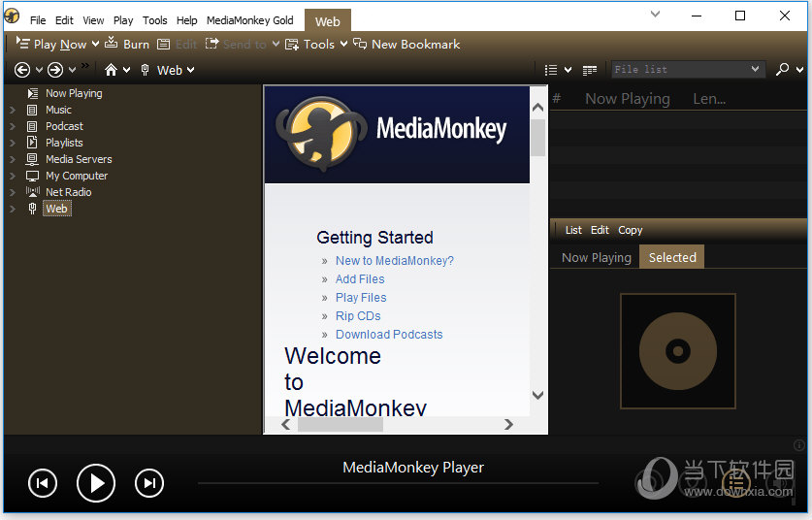Click the Web tree node icon

click(x=32, y=209)
